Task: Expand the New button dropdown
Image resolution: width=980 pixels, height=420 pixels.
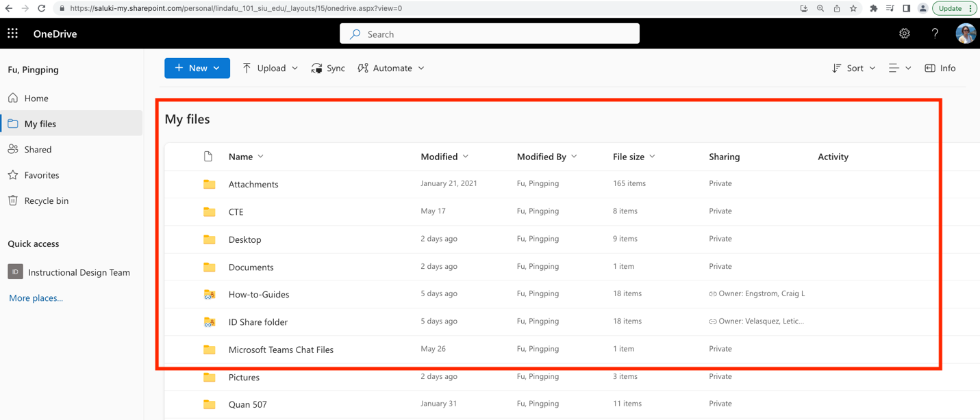Action: tap(217, 68)
